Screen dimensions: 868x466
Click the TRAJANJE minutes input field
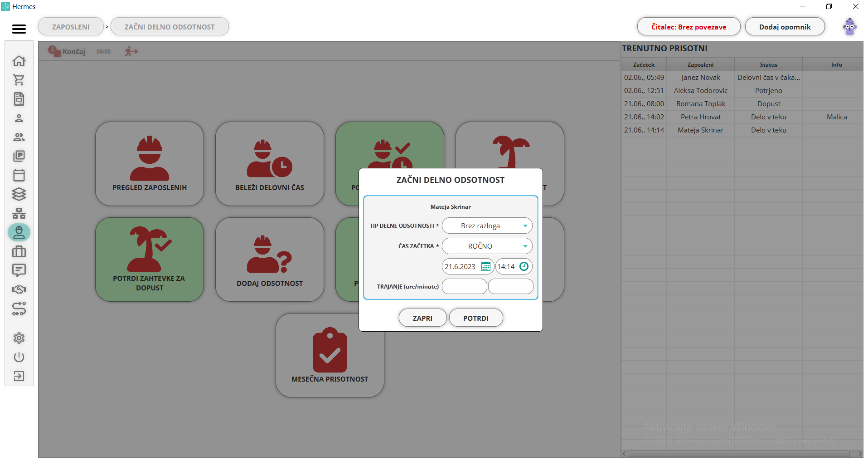click(510, 286)
